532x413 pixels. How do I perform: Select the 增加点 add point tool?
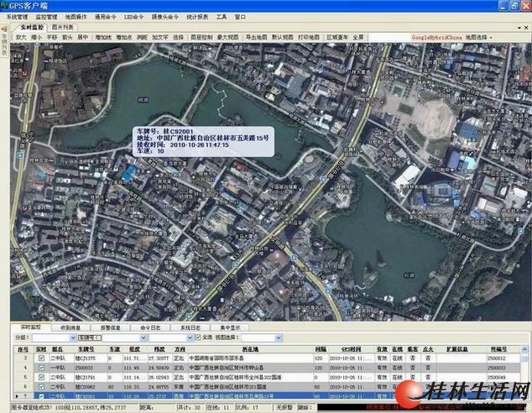pos(124,37)
